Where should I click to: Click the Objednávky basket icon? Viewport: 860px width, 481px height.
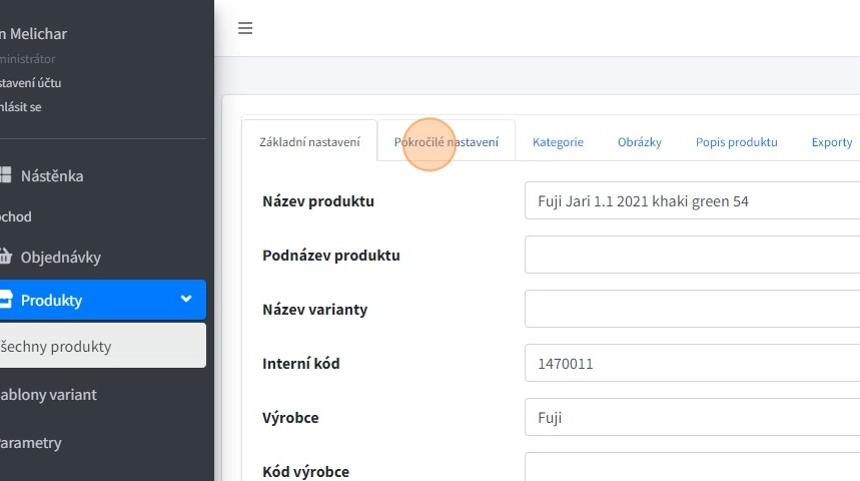tap(5, 257)
